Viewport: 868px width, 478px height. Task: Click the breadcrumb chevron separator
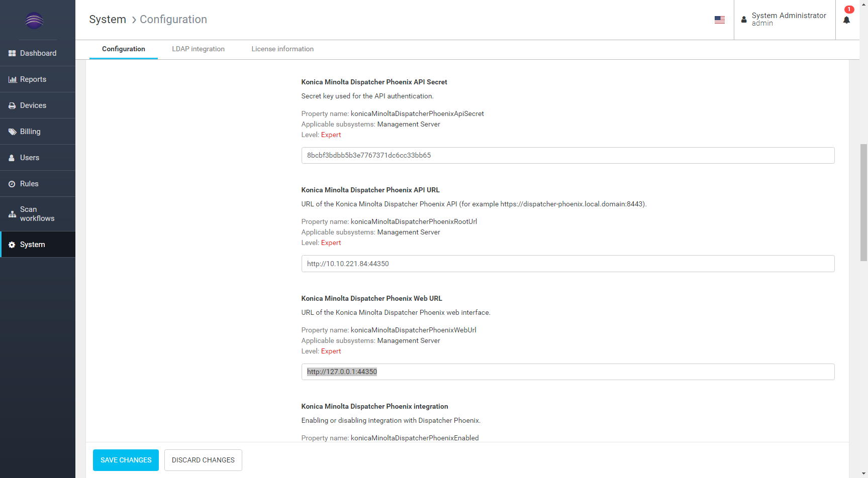click(134, 20)
